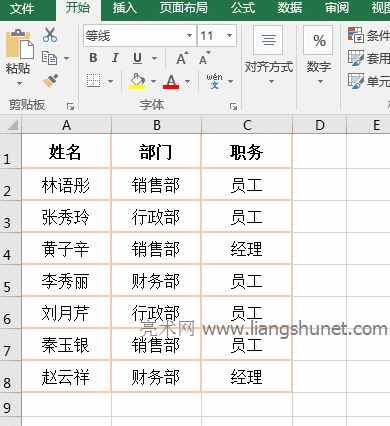
Task: Click the Cut scissors icon
Action: (50, 35)
